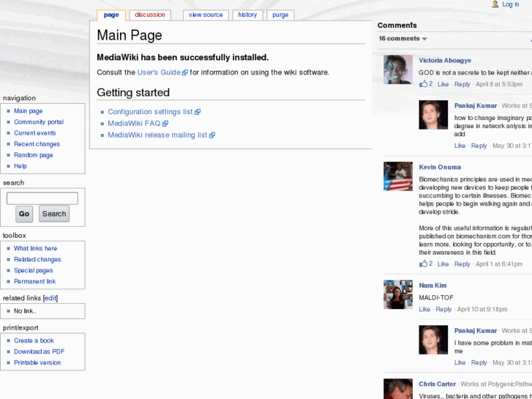Image resolution: width=532 pixels, height=399 pixels.
Task: Open the view source tab
Action: [x=206, y=15]
